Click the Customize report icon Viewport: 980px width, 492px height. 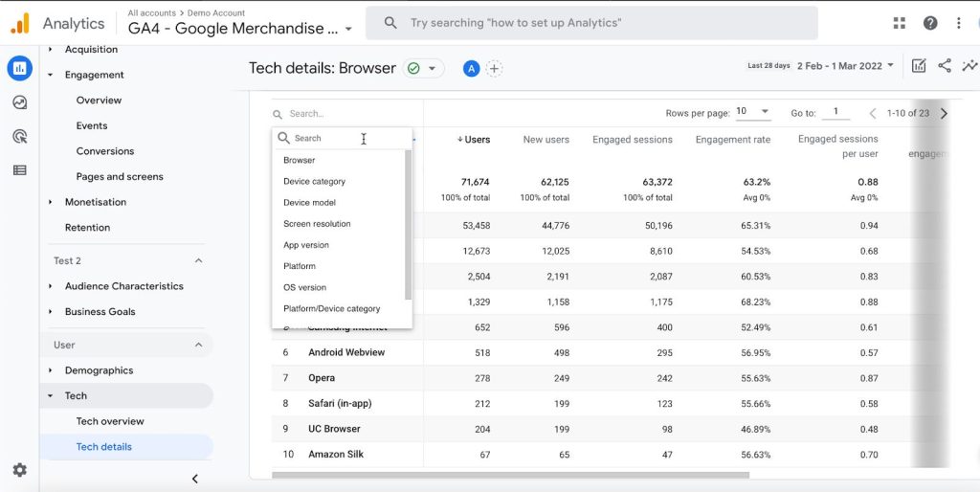click(x=919, y=66)
